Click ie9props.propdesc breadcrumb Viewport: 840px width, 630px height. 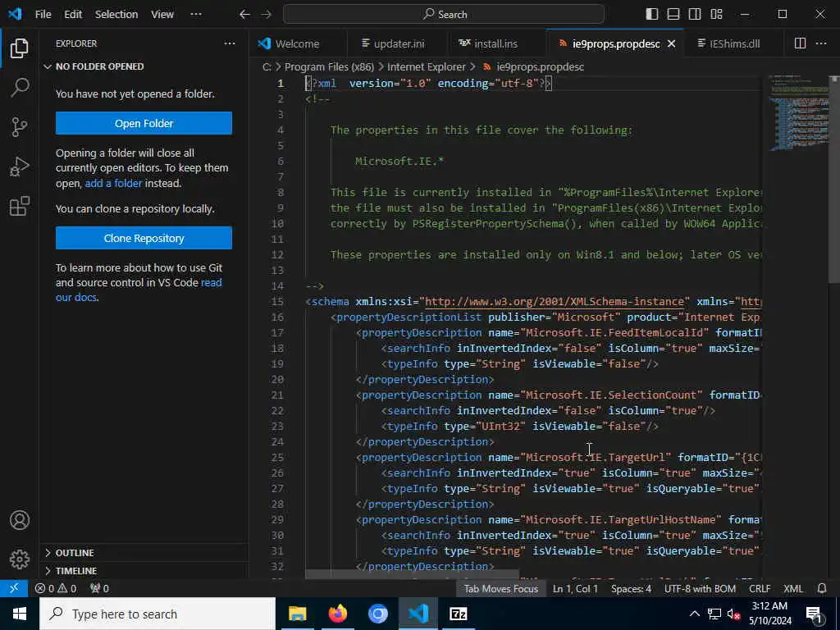tap(540, 67)
